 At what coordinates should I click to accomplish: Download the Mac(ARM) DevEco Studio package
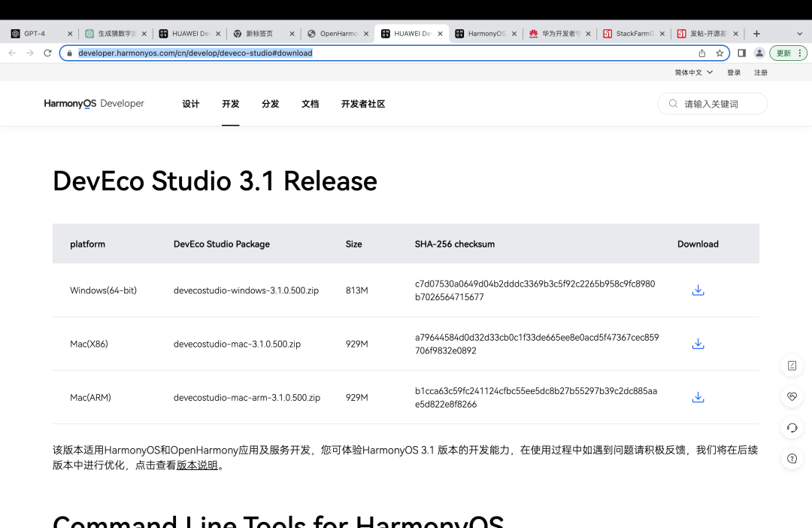[x=698, y=397]
